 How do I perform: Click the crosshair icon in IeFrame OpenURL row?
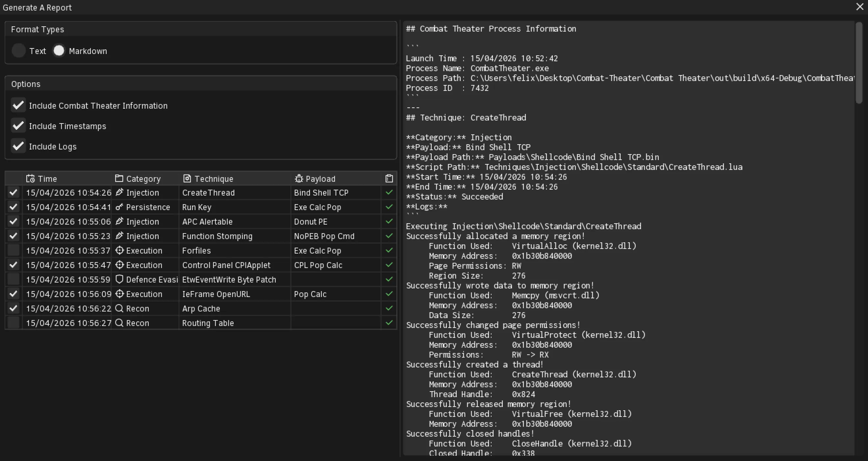(x=119, y=294)
